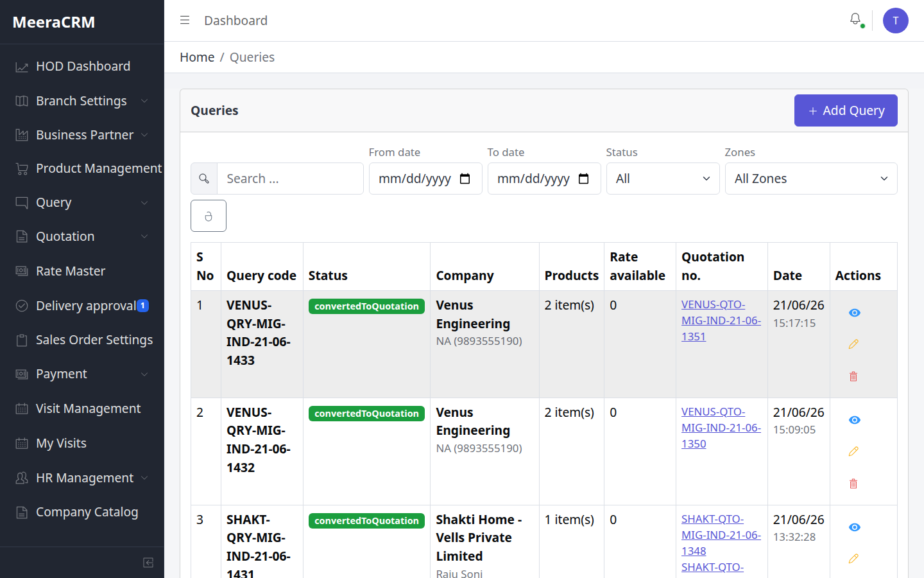Open Sales Order Settings menu item
This screenshot has width=924, height=578.
(82, 340)
